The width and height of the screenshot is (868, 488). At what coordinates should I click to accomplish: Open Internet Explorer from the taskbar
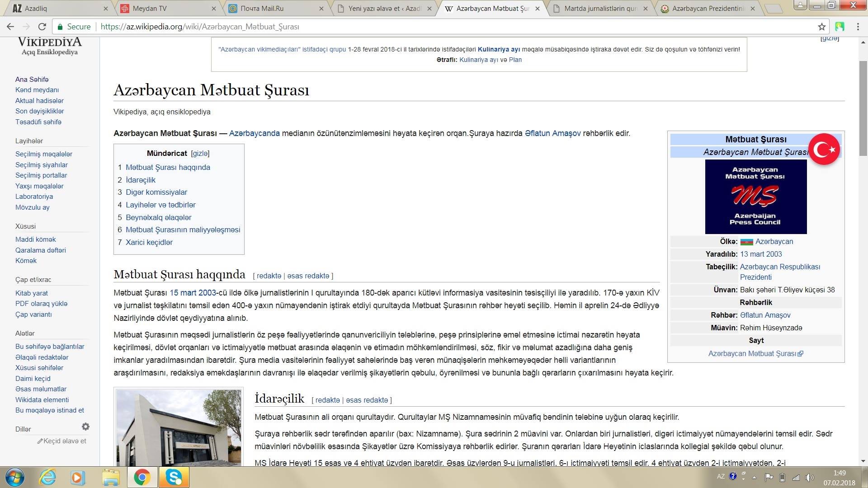coord(47,477)
